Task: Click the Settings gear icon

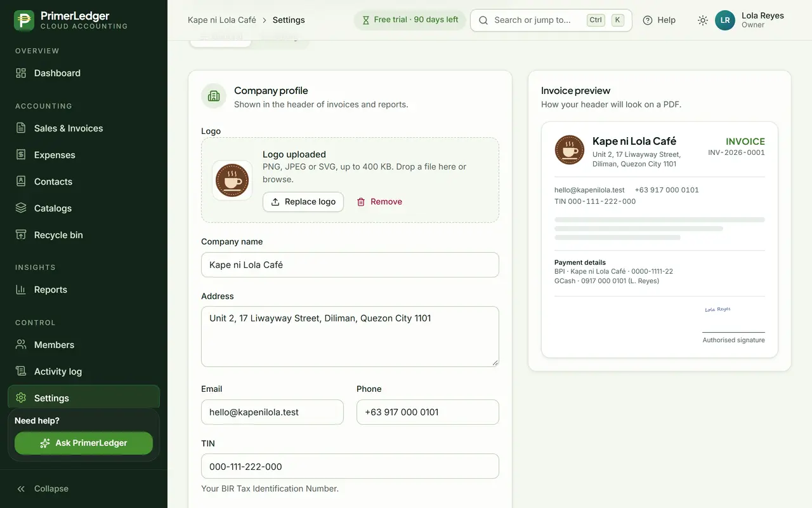Action: [21, 398]
